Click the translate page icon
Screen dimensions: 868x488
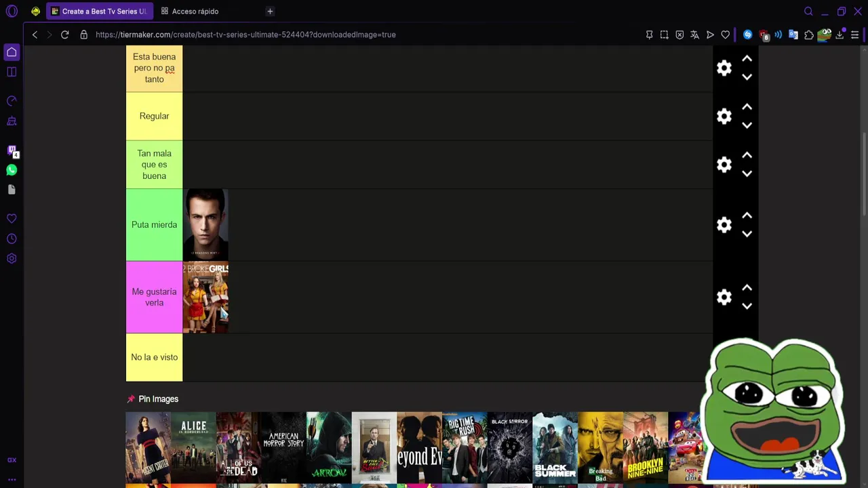694,35
